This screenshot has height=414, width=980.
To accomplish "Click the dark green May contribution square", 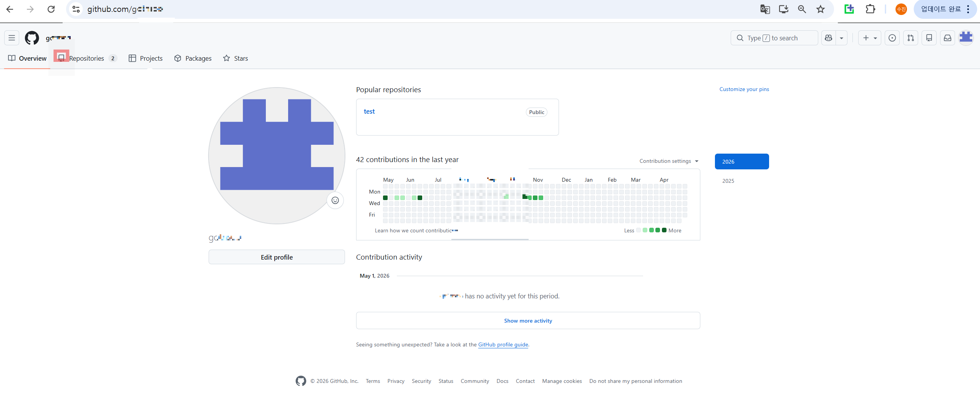I will point(385,198).
